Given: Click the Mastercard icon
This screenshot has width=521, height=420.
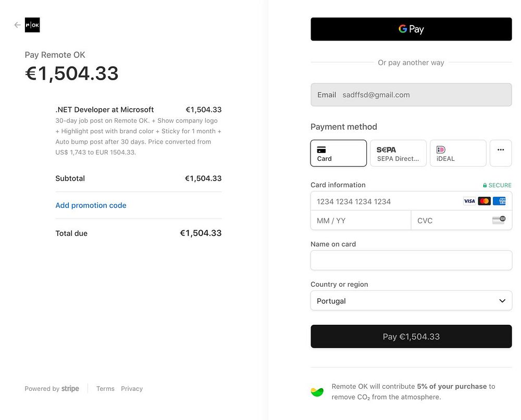Looking at the screenshot, I should [485, 201].
